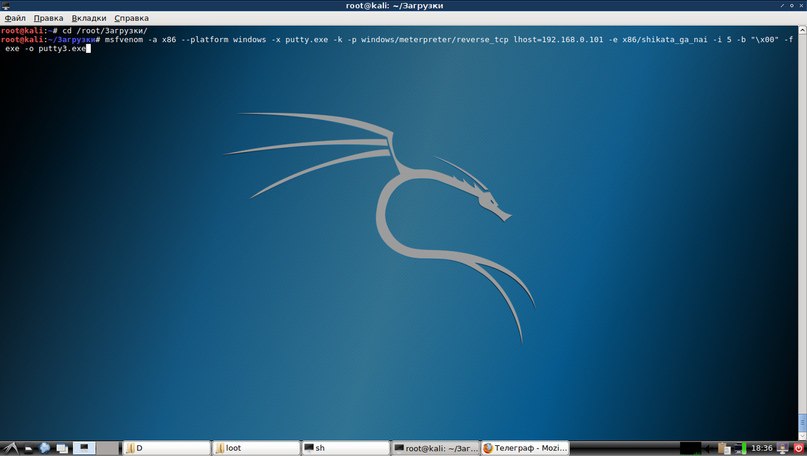Switch to the loot folder window

pyautogui.click(x=256, y=448)
